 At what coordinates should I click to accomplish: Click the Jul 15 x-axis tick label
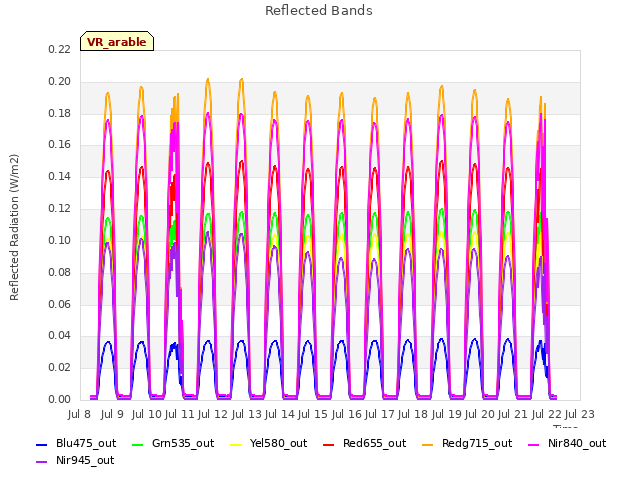pos(313,414)
